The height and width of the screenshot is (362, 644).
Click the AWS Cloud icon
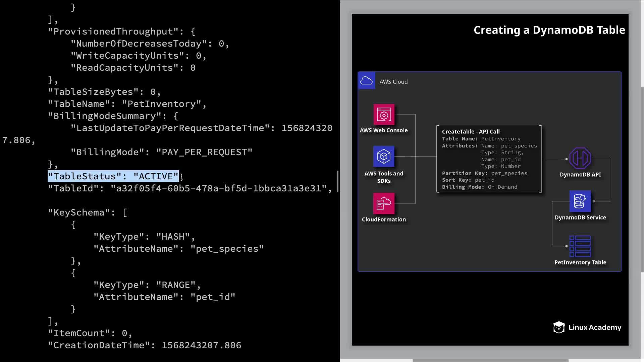(366, 81)
